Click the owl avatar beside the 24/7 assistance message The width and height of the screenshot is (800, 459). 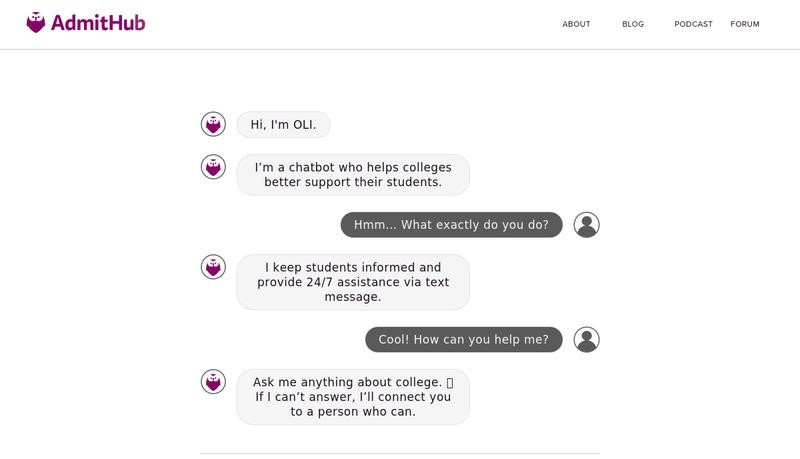[213, 267]
